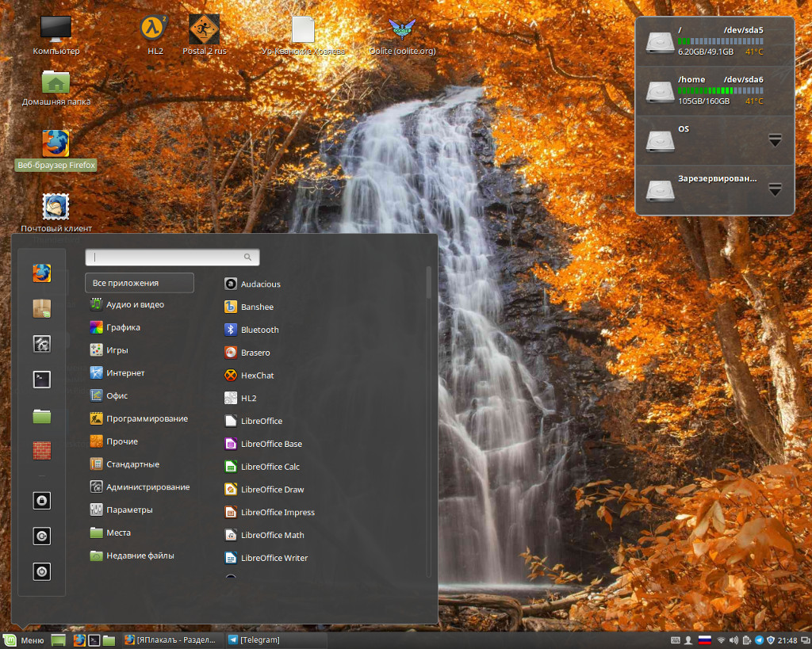This screenshot has width=812, height=649.
Task: Launch Terminal from the favorites sidebar
Action: pos(42,380)
